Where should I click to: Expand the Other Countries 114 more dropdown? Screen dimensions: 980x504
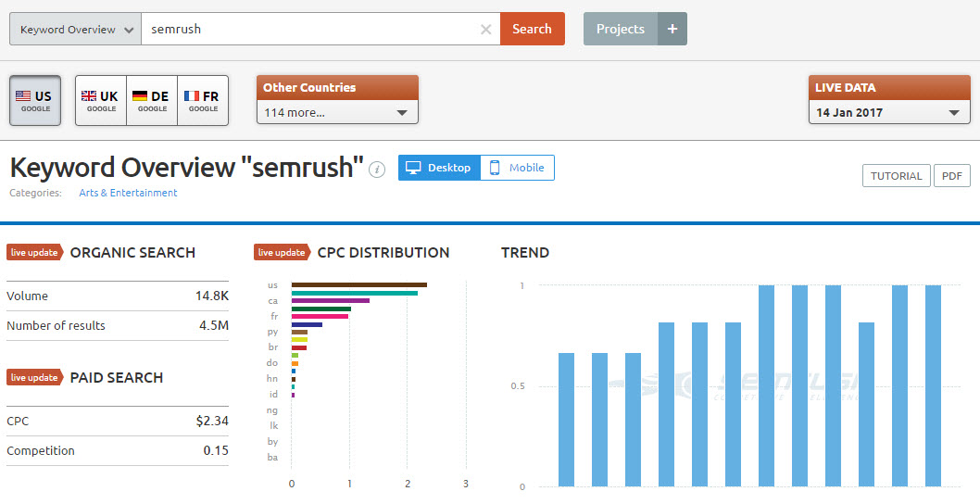click(337, 112)
